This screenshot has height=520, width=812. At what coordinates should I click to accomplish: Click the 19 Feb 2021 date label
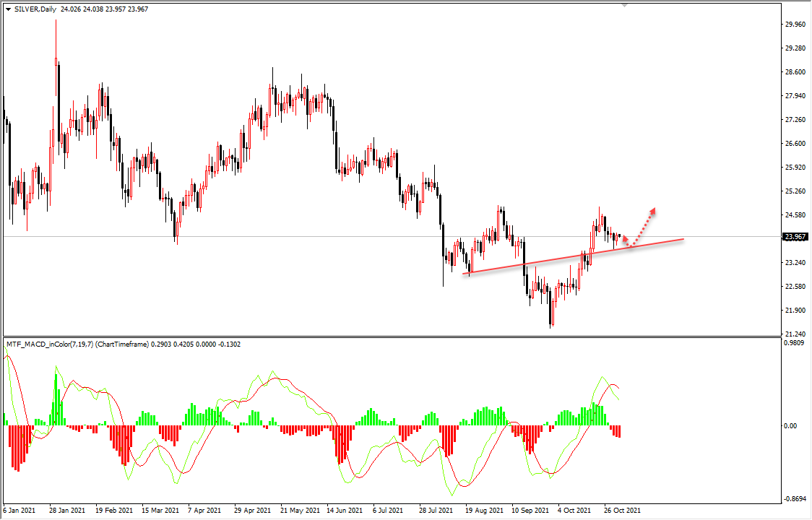coord(114,510)
